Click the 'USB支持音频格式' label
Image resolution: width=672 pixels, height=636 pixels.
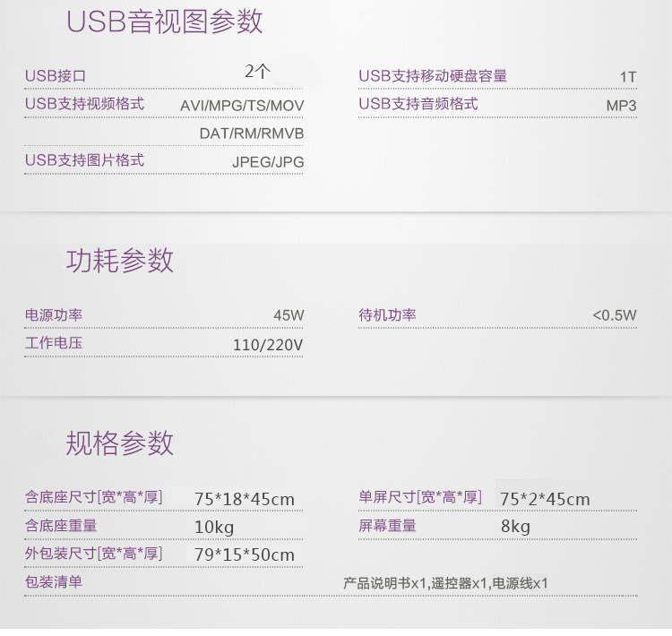point(418,104)
